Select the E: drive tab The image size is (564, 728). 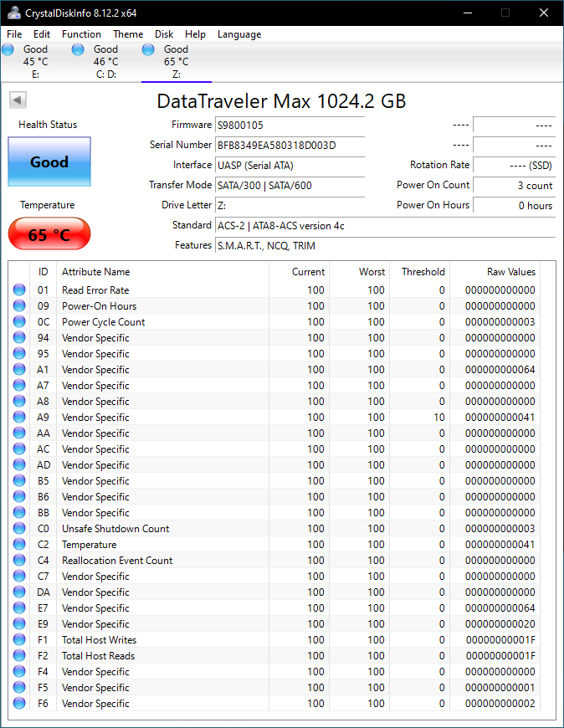(35, 62)
